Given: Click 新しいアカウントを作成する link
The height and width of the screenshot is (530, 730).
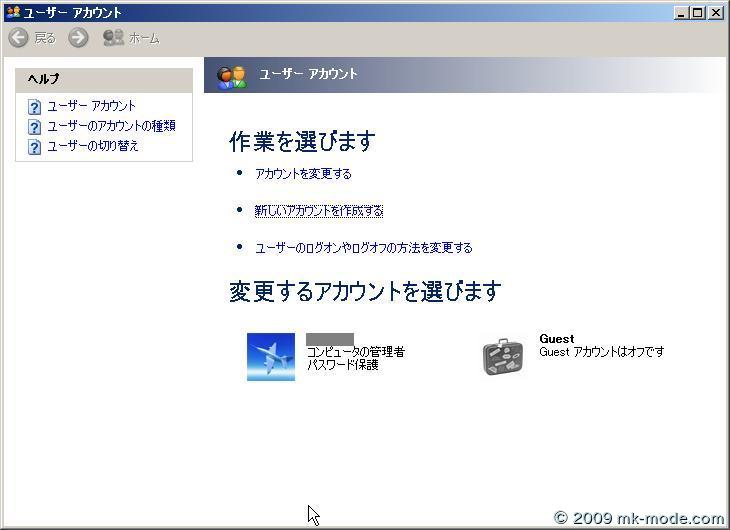Looking at the screenshot, I should [319, 211].
